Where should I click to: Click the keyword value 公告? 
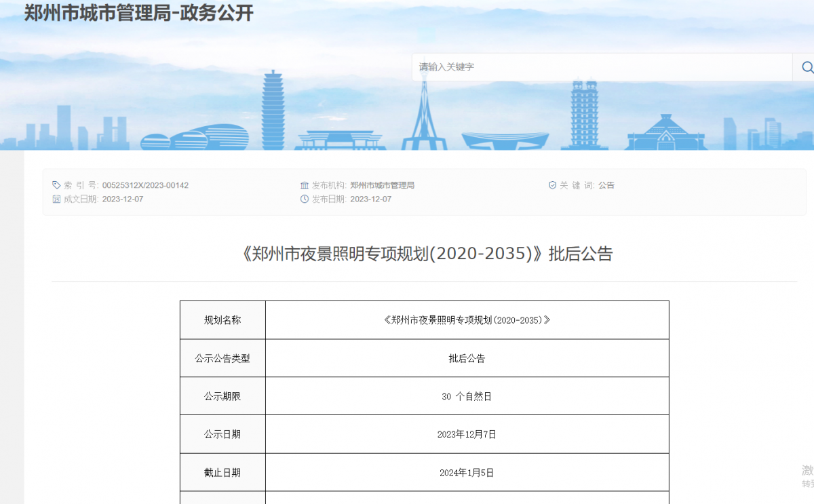coord(606,185)
